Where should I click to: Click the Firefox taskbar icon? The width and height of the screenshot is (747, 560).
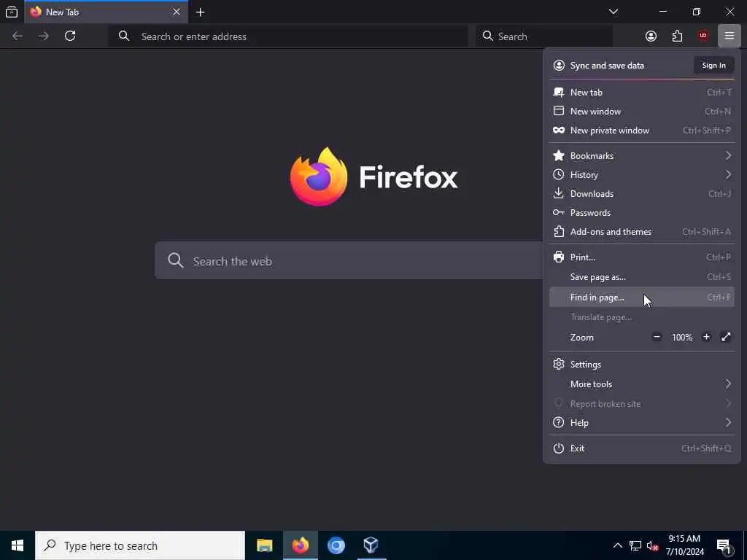tap(301, 545)
